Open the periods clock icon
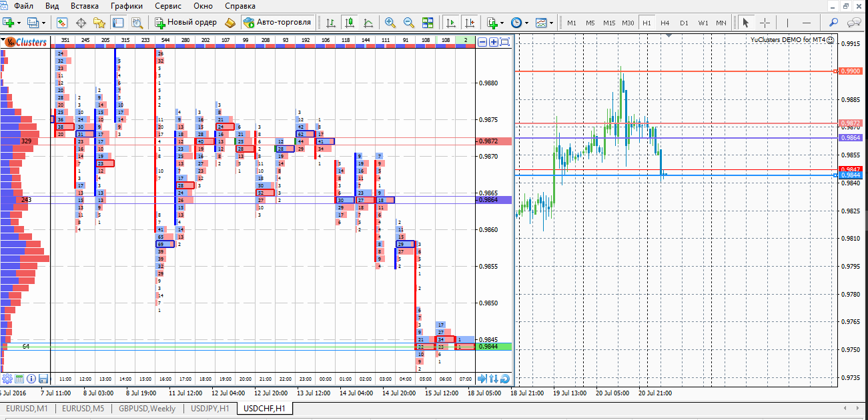This screenshot has height=420, width=868. point(516,22)
